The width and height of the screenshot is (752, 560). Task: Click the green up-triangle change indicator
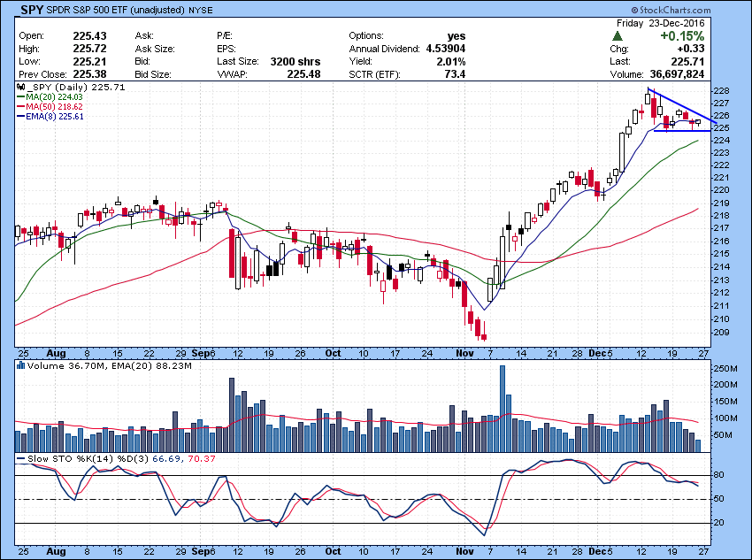pos(618,36)
